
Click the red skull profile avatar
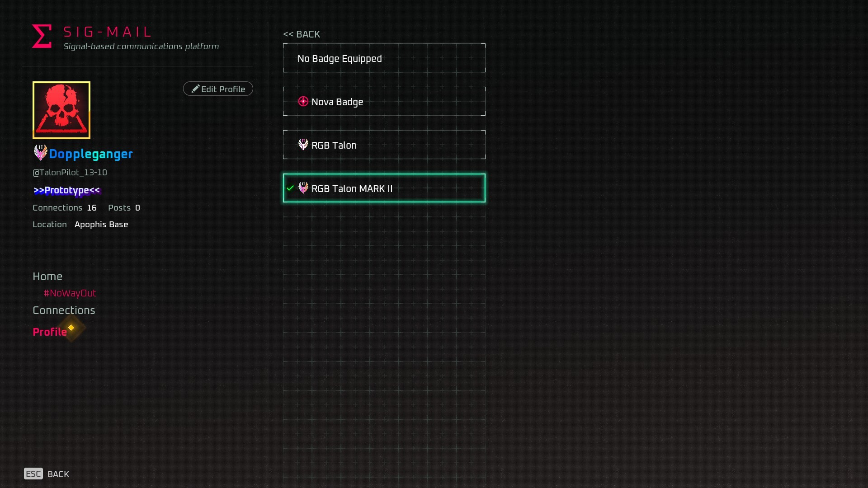point(61,110)
